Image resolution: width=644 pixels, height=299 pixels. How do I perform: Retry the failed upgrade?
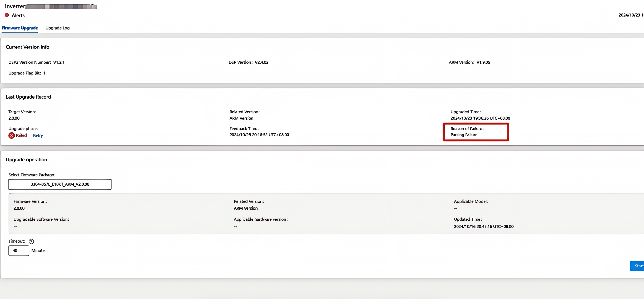tap(38, 136)
